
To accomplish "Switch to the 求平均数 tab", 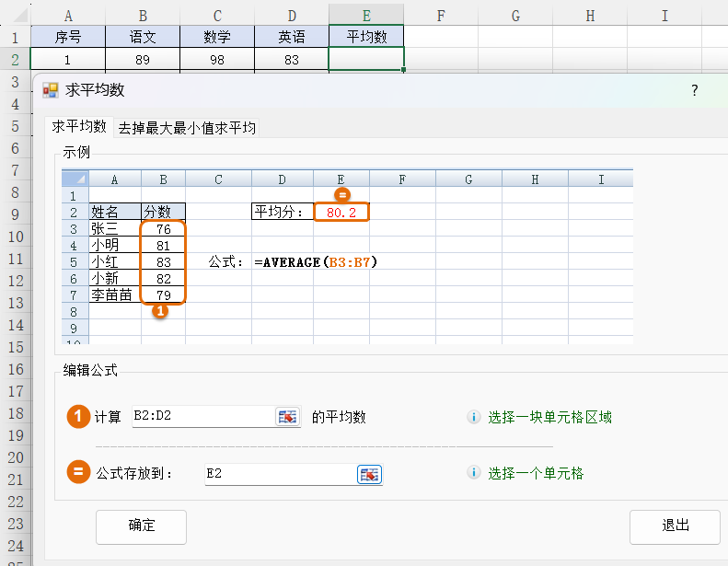I will [x=78, y=127].
